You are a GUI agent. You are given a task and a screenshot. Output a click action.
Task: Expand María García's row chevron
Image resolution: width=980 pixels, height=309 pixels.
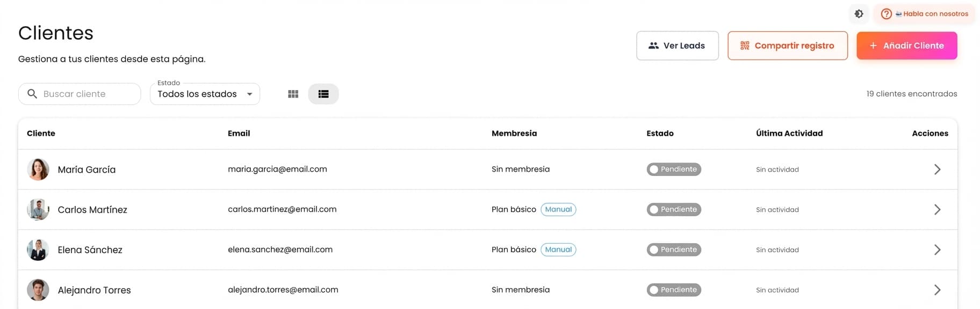pos(937,170)
